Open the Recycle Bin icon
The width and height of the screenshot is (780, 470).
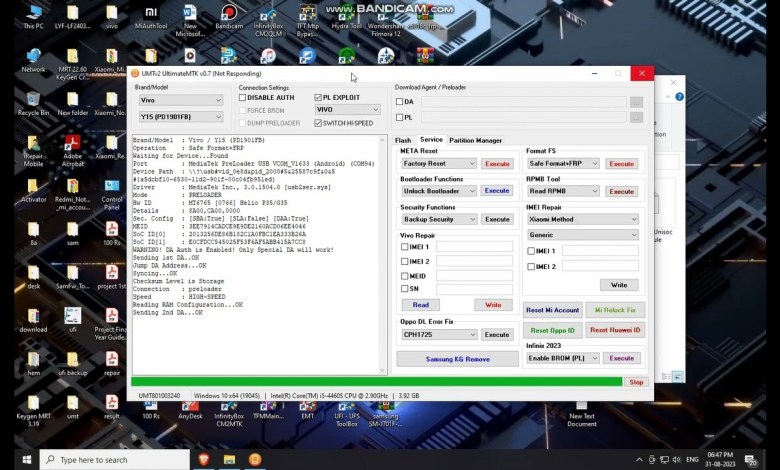(x=33, y=101)
